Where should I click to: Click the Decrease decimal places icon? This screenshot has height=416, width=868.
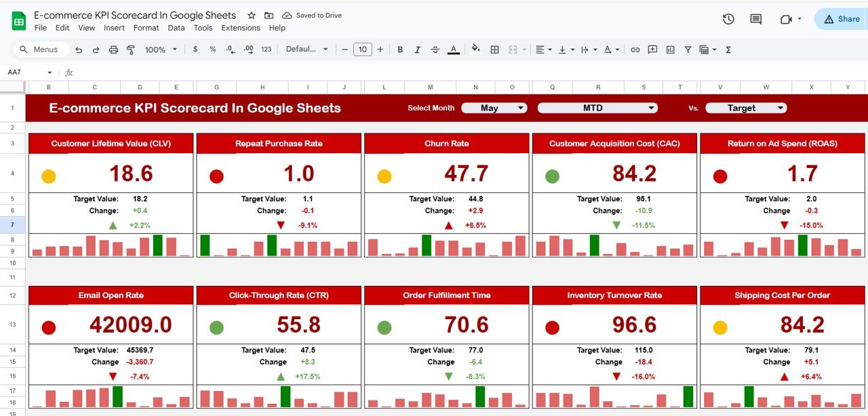pos(231,49)
